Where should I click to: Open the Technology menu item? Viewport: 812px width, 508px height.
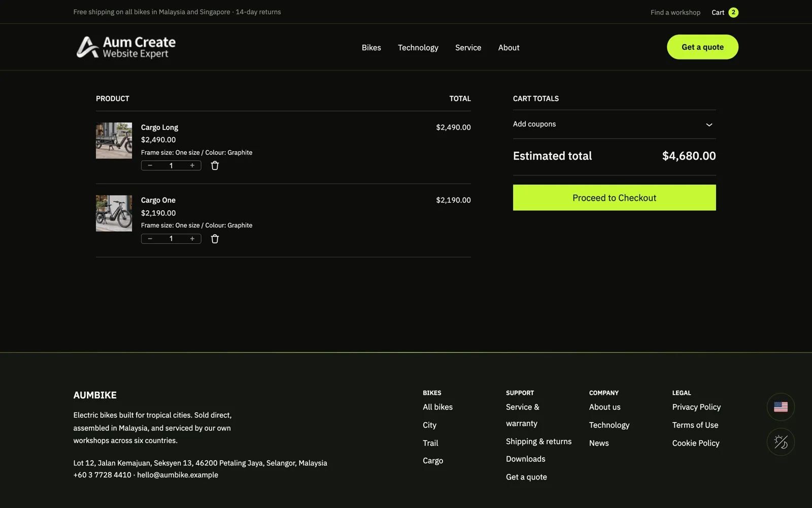point(418,47)
